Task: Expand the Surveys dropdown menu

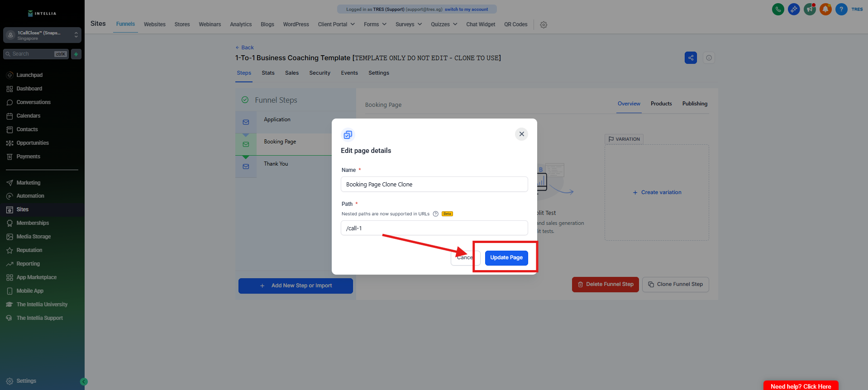Action: tap(409, 24)
